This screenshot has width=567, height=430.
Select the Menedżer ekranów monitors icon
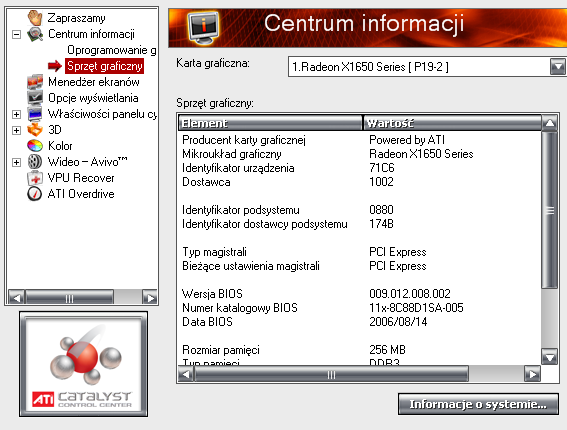[35, 82]
